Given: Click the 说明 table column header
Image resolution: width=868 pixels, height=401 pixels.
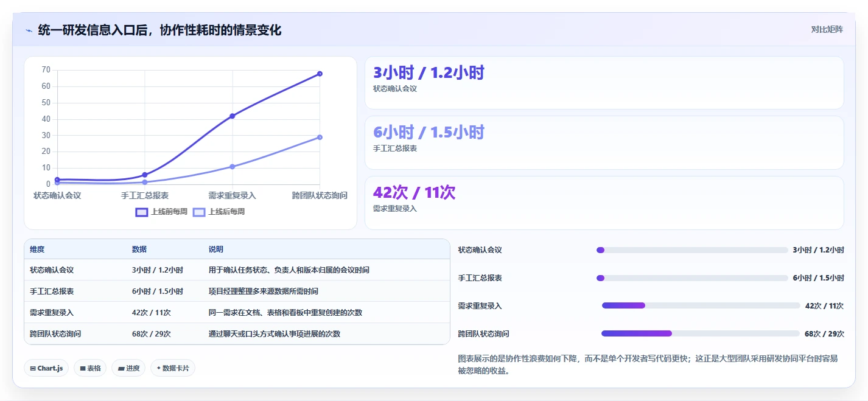Looking at the screenshot, I should 215,249.
